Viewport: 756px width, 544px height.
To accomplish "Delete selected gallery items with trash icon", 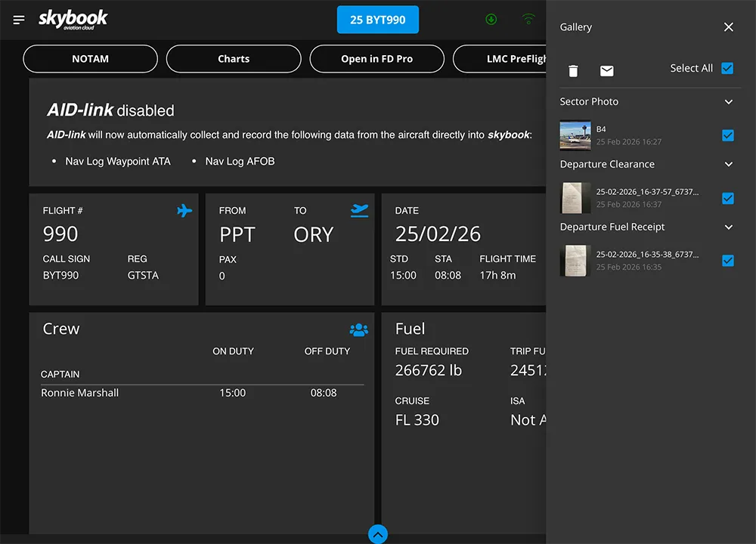I will [x=573, y=71].
